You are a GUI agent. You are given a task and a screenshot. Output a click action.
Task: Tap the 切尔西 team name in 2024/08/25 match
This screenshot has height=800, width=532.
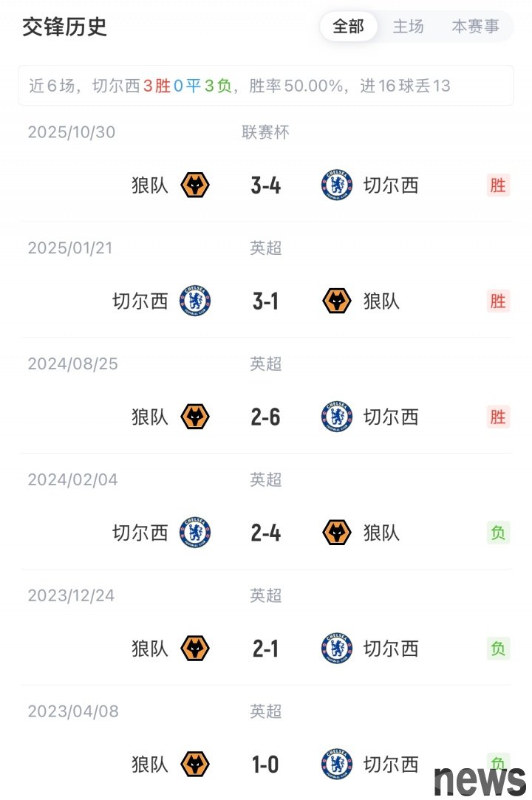(x=390, y=417)
